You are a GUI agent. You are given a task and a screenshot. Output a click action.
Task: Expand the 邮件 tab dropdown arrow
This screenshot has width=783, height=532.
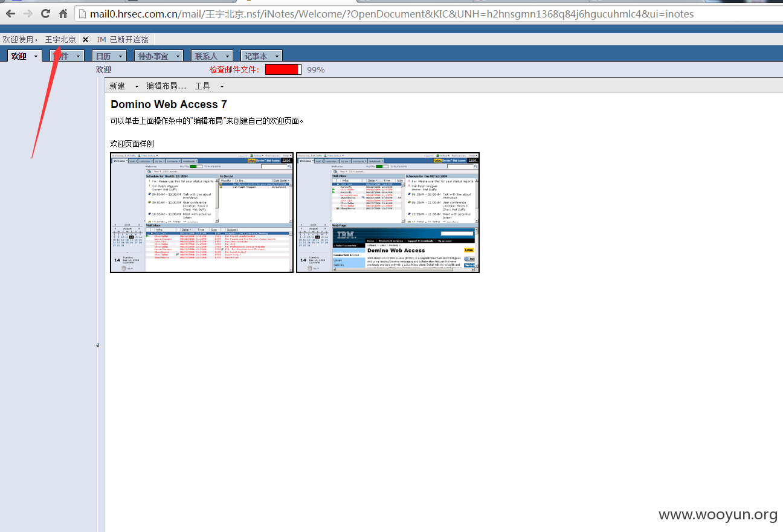(x=78, y=56)
